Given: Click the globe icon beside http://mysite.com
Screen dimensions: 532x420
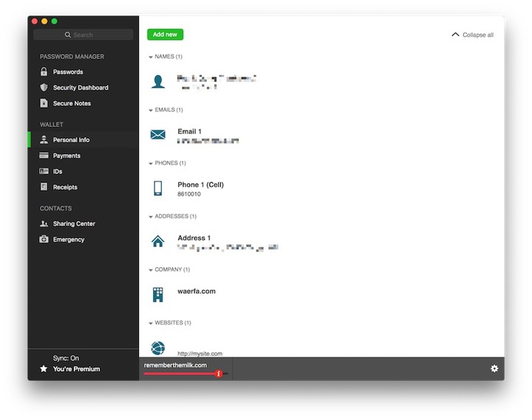Looking at the screenshot, I should click(157, 348).
